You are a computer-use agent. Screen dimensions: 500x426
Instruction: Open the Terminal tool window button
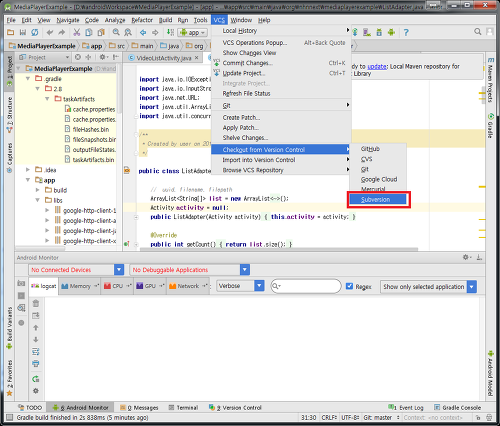(x=183, y=407)
